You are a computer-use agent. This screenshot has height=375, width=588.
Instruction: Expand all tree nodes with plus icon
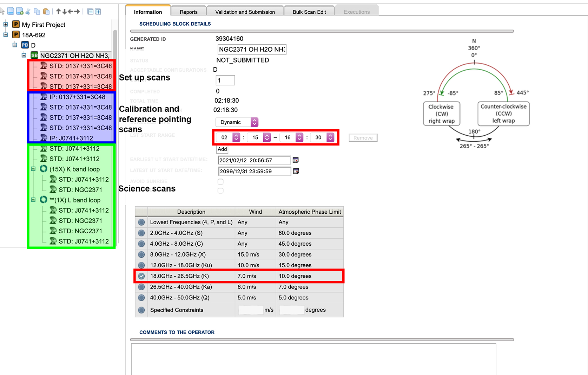point(98,11)
